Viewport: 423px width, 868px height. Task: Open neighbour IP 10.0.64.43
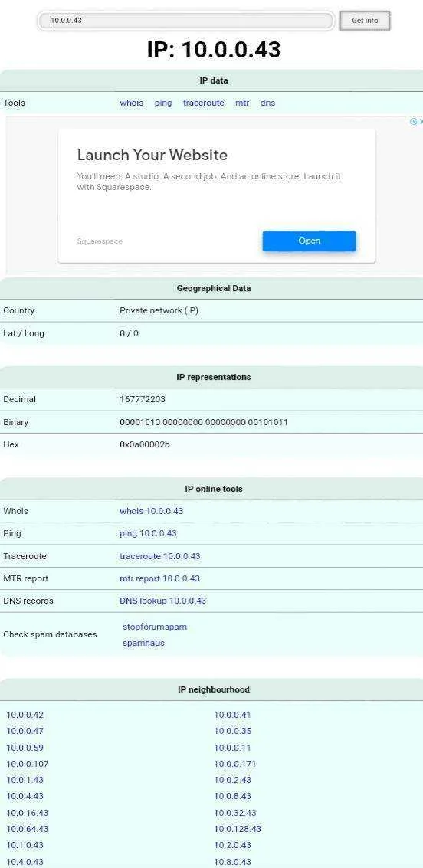(27, 829)
